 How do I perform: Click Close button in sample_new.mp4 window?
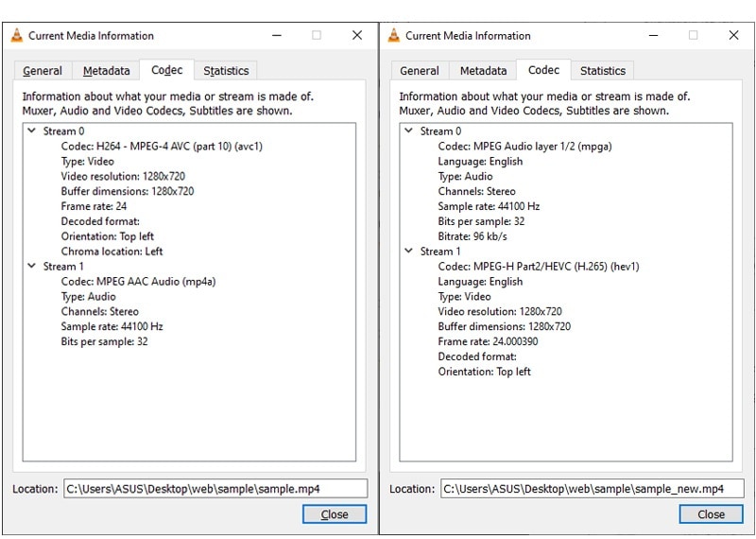[712, 514]
